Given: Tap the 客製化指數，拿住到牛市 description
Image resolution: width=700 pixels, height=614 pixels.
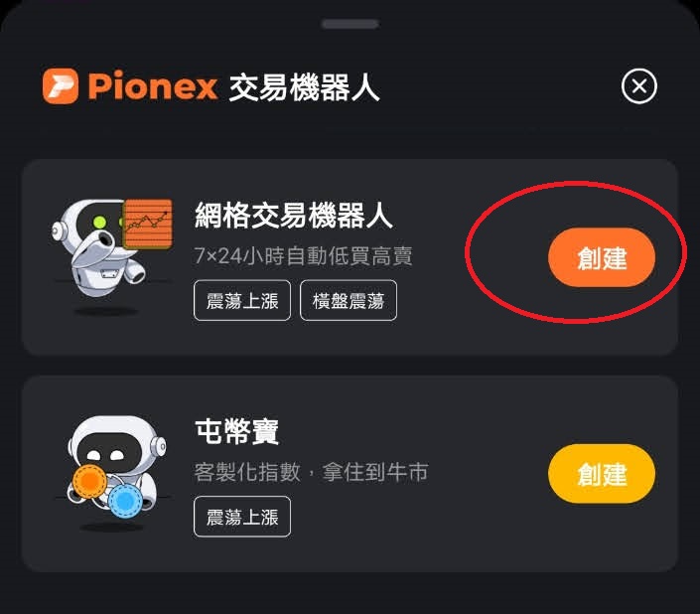Looking at the screenshot, I should click(311, 472).
